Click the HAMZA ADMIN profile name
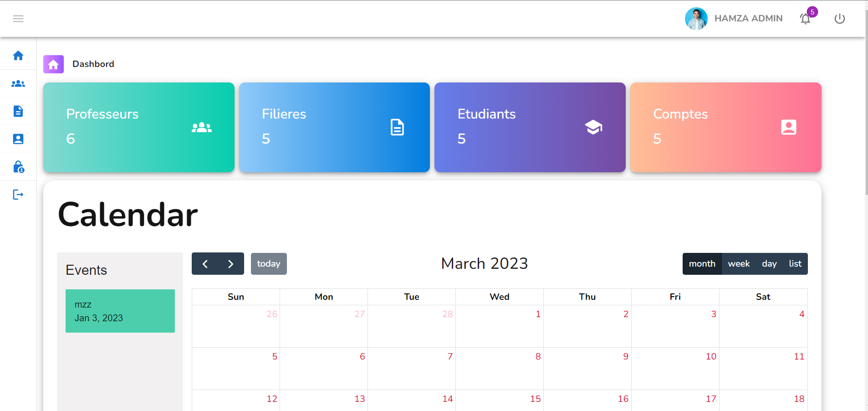 pyautogui.click(x=748, y=18)
